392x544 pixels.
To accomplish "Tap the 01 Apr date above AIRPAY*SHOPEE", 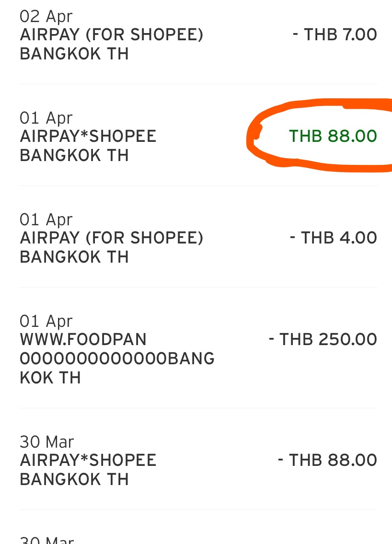I will coord(46,118).
